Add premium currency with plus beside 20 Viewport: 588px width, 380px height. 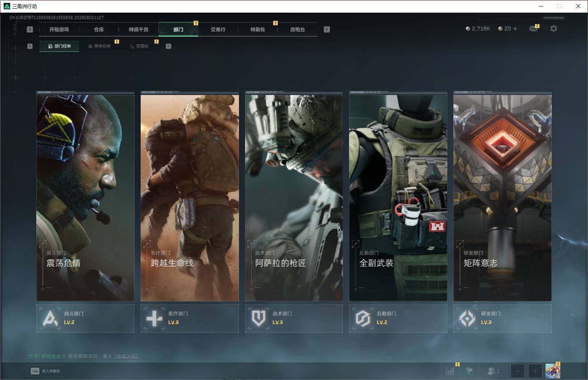tap(515, 29)
